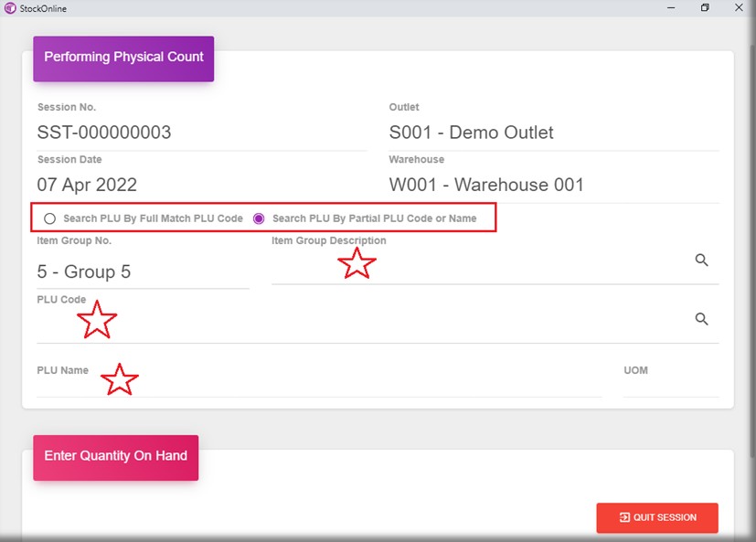This screenshot has width=756, height=542.
Task: Click the Outlet field showing Demo Outlet
Action: click(553, 133)
